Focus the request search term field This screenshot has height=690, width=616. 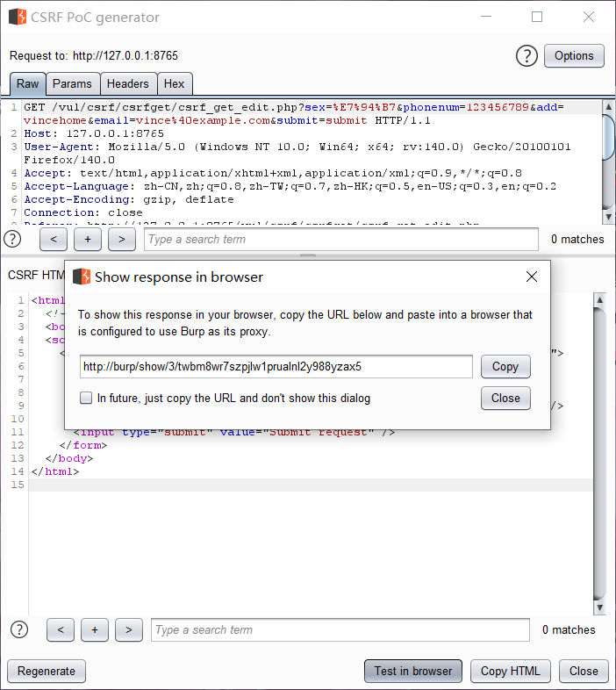[341, 240]
